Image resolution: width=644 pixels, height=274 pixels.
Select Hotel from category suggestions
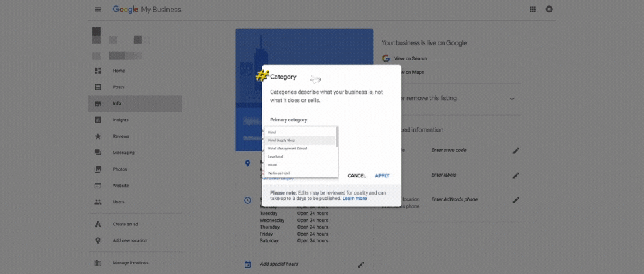[300, 132]
